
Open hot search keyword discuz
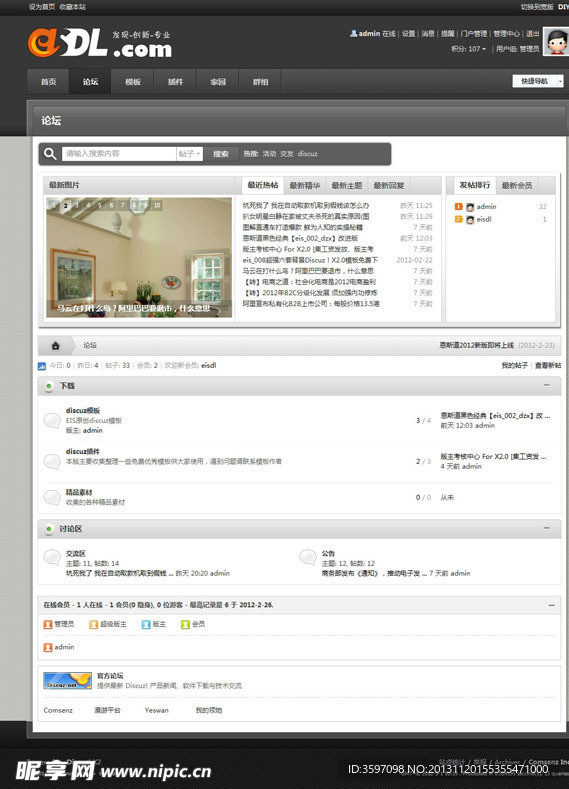tap(307, 154)
